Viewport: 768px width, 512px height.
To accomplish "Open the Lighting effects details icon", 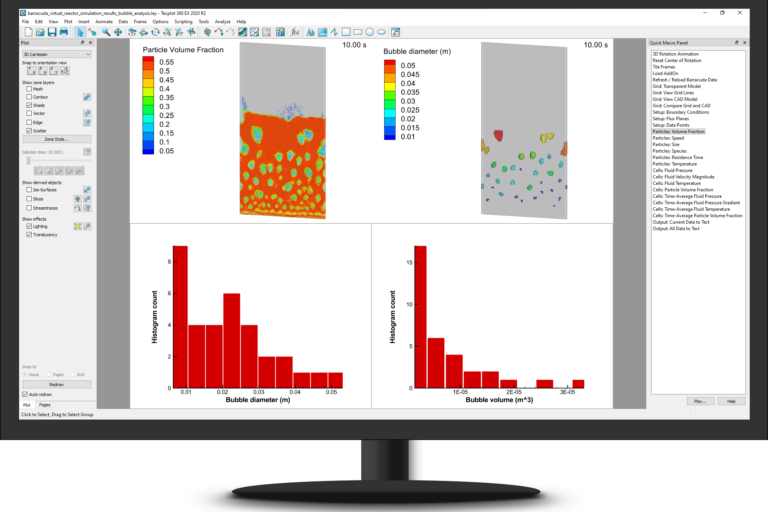I will point(87,226).
